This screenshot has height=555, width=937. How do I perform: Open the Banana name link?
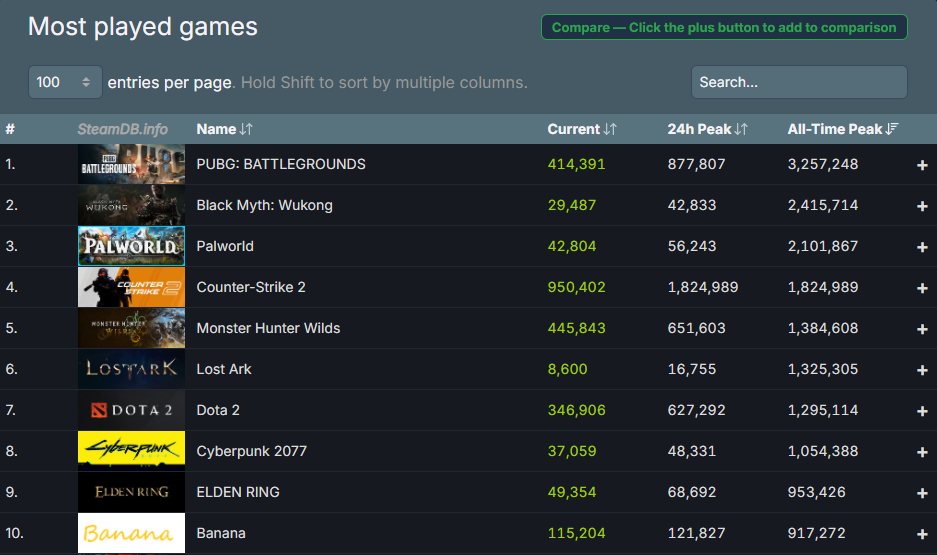tap(221, 533)
